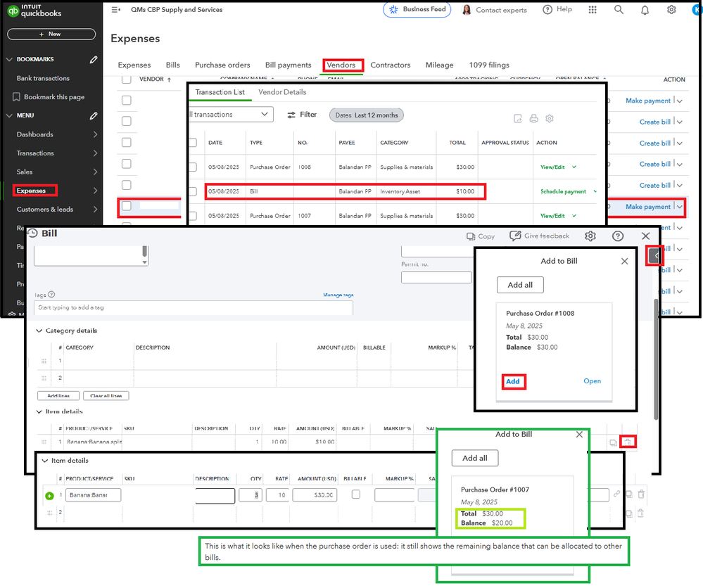This screenshot has height=588, width=703.
Task: Open the notifications bell
Action: (x=645, y=10)
